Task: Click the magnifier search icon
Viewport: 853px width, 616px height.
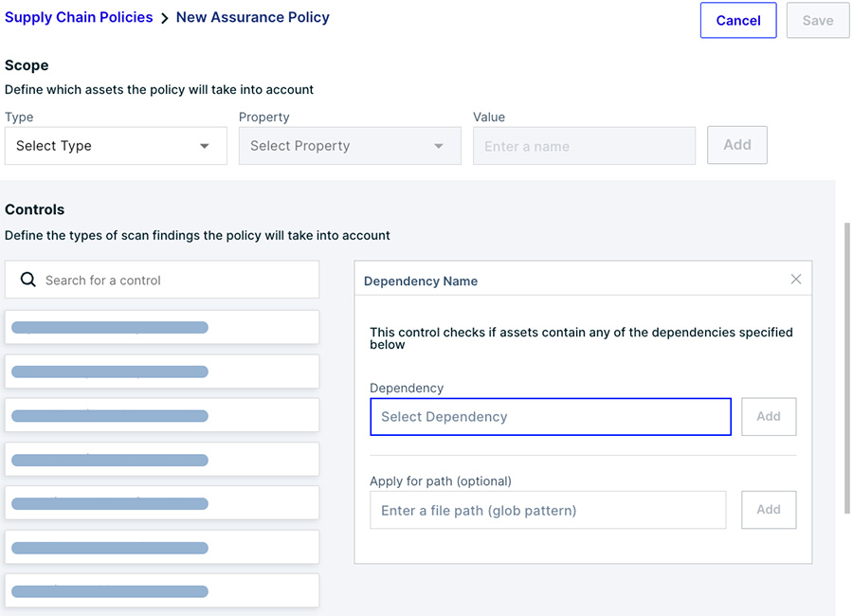Action: click(x=28, y=280)
